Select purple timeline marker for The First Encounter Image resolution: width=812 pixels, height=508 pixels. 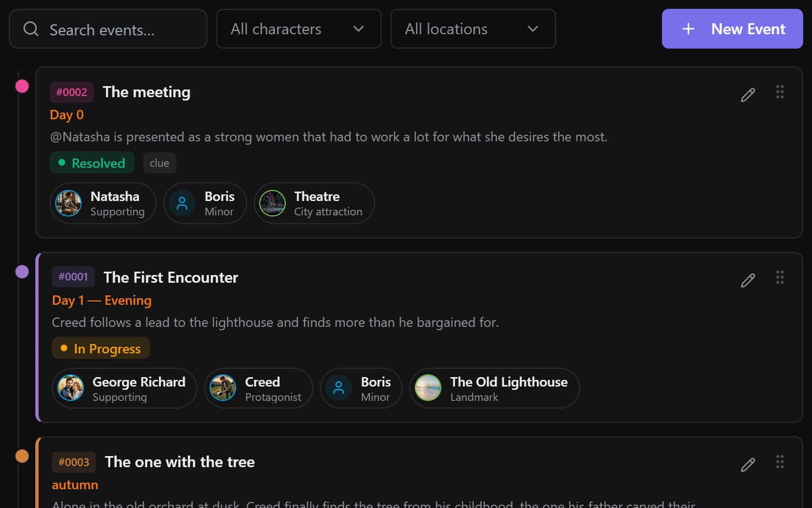(x=22, y=272)
